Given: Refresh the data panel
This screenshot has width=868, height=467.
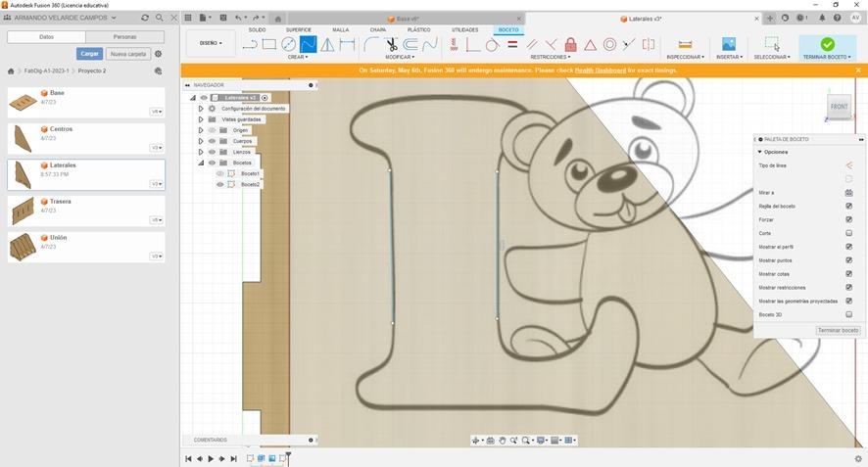Looking at the screenshot, I should click(145, 18).
